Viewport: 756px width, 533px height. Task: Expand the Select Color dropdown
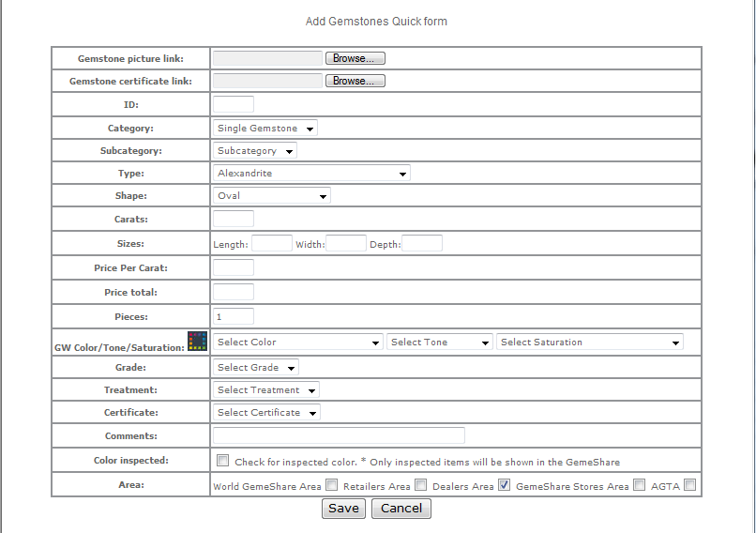click(298, 342)
